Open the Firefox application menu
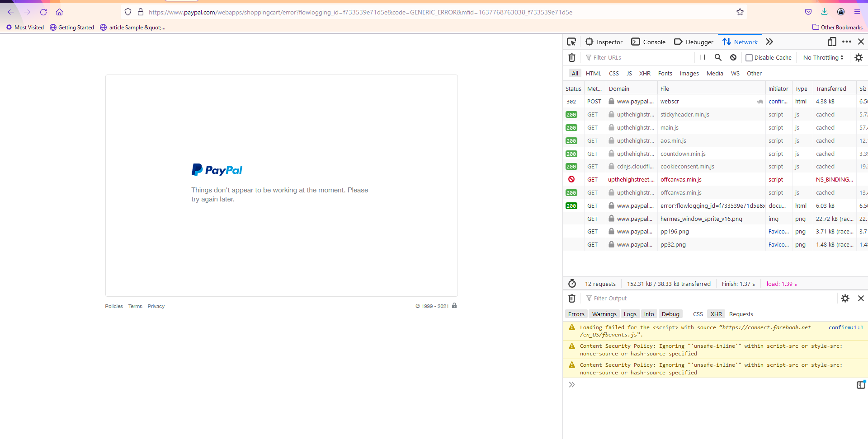The height and width of the screenshot is (439, 868). coord(857,12)
